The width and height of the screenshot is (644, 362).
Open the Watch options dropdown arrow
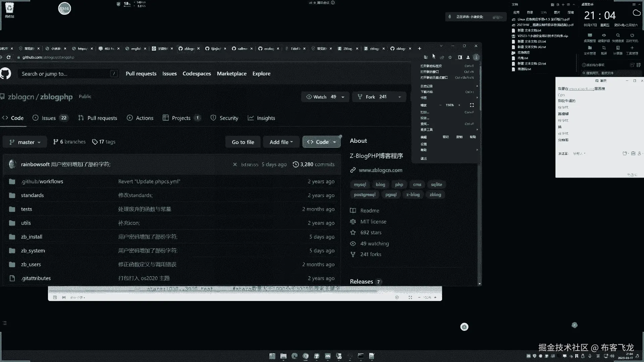[x=343, y=97]
